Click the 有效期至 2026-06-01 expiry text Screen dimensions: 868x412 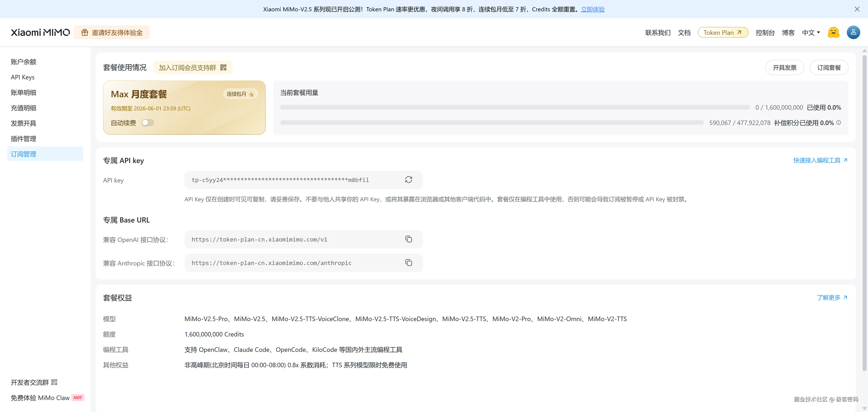coord(151,108)
